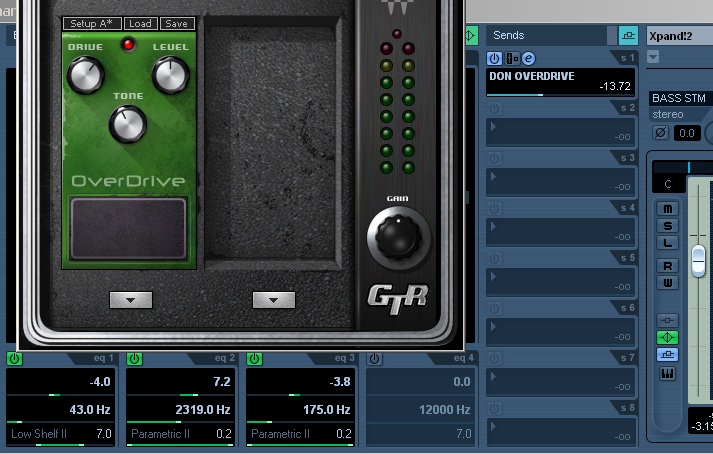Open dropdown arrow below Xpand!2
This screenshot has width=713, height=454.
(653, 57)
